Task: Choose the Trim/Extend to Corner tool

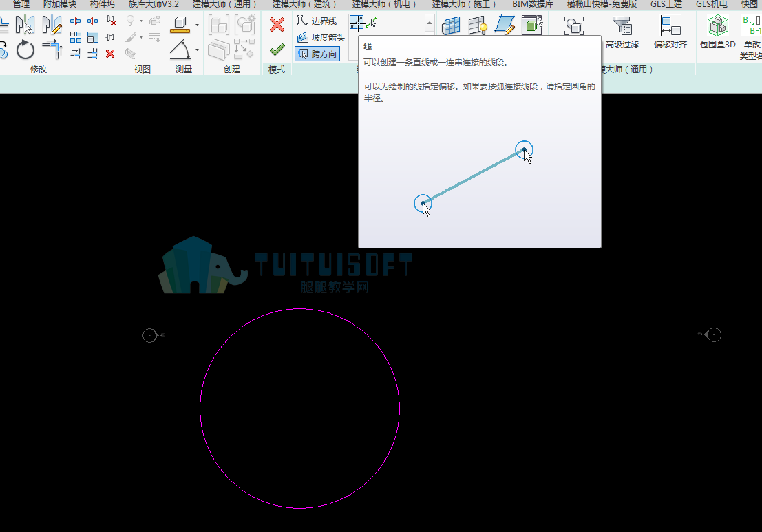Action: point(52,50)
